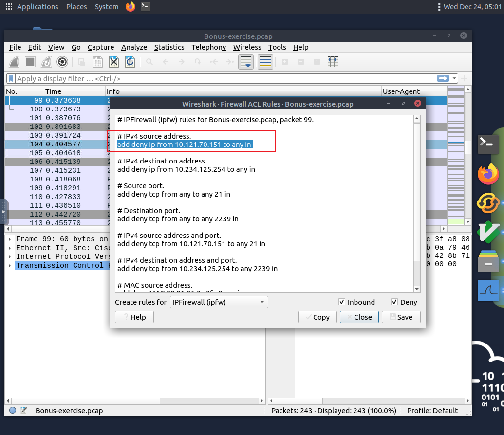The height and width of the screenshot is (435, 504).
Task: Go to the last packet
Action: pos(230,62)
